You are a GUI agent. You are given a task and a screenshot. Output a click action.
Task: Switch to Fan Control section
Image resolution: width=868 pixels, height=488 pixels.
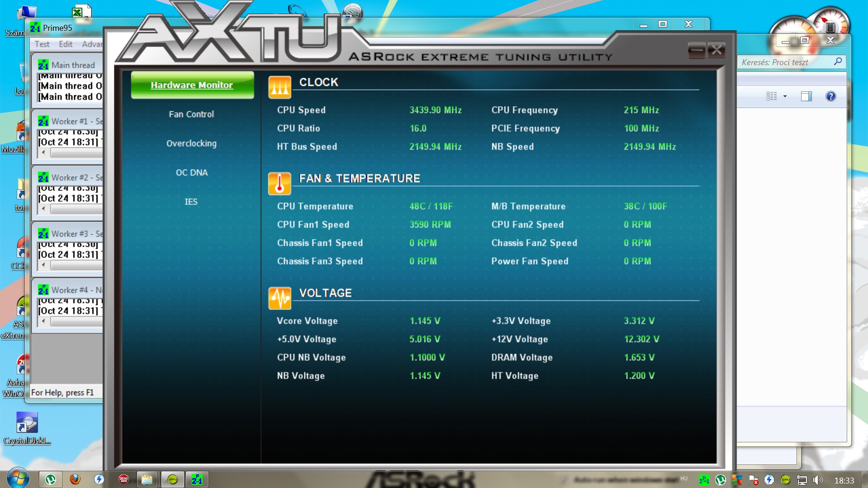[191, 114]
